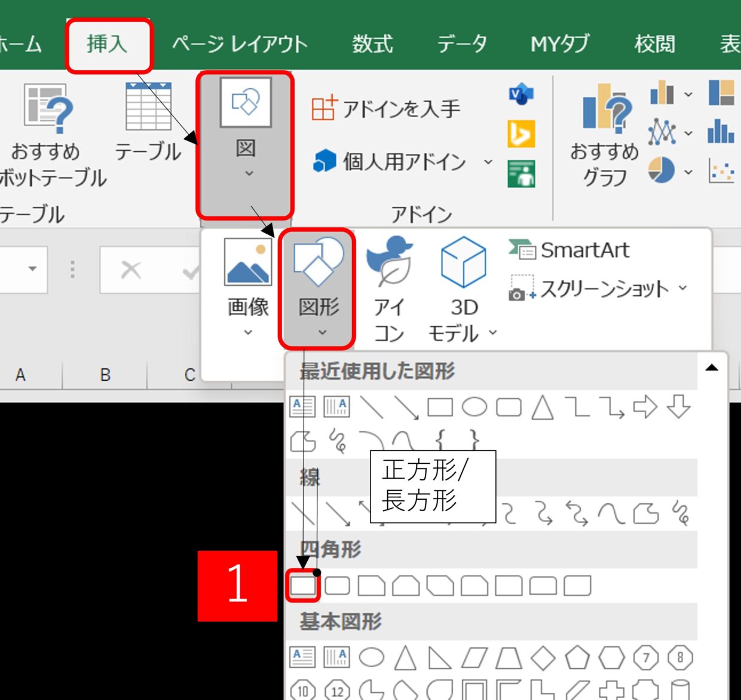This screenshot has width=741, height=700.
Task: Select down arrow in recent shapes
Action: (x=679, y=407)
